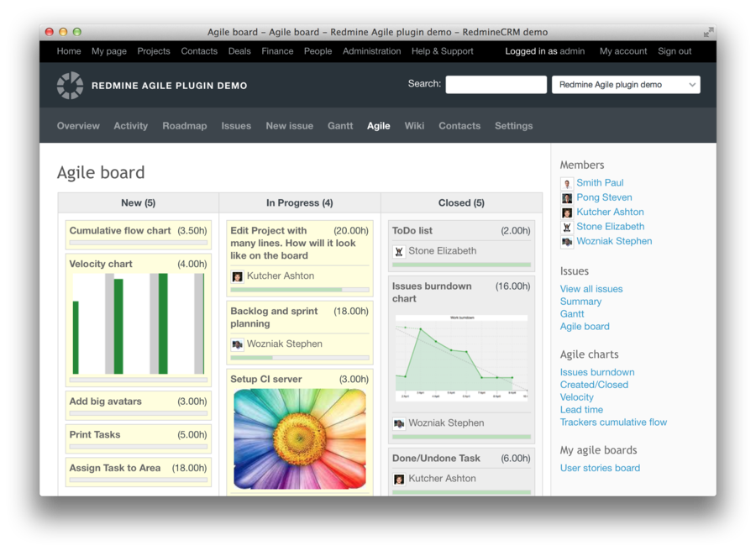Screen dimensions: 756x551
Task: Click the Velocity chart thumbnail image
Action: coord(138,323)
